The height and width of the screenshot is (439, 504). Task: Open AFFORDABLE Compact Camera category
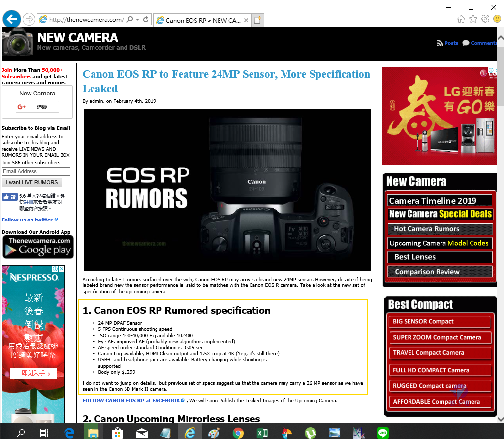(440, 402)
